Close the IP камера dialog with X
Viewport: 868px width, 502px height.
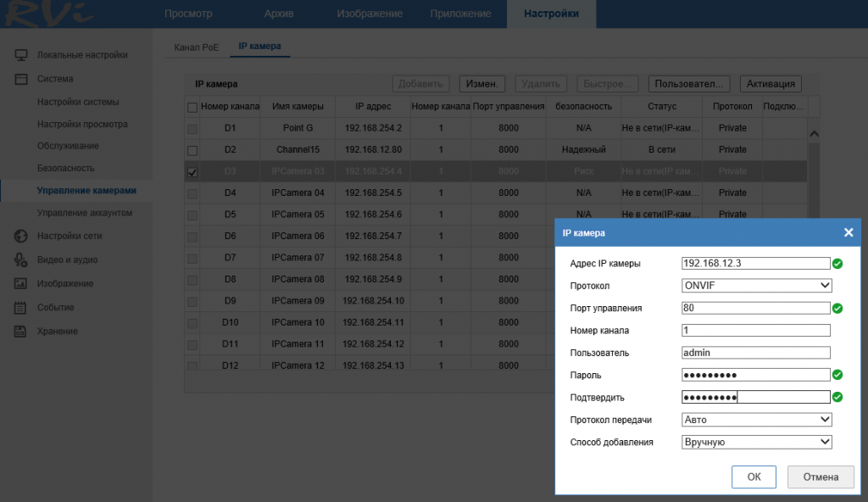pos(848,232)
